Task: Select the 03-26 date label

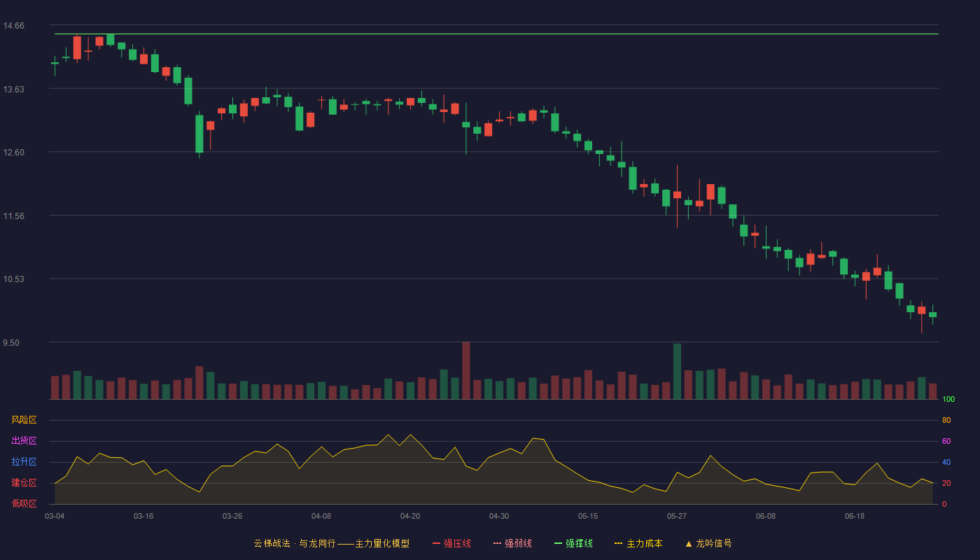Action: pyautogui.click(x=232, y=516)
